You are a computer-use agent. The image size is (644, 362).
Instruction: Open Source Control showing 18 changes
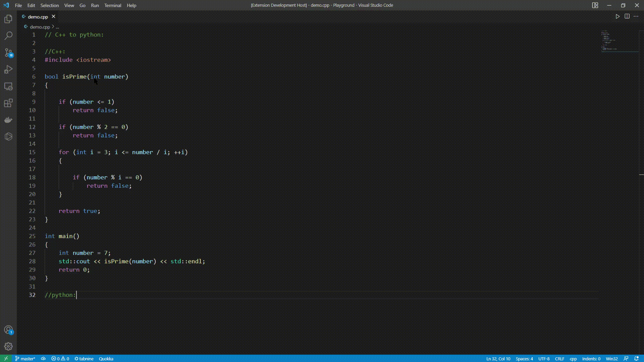pyautogui.click(x=8, y=53)
